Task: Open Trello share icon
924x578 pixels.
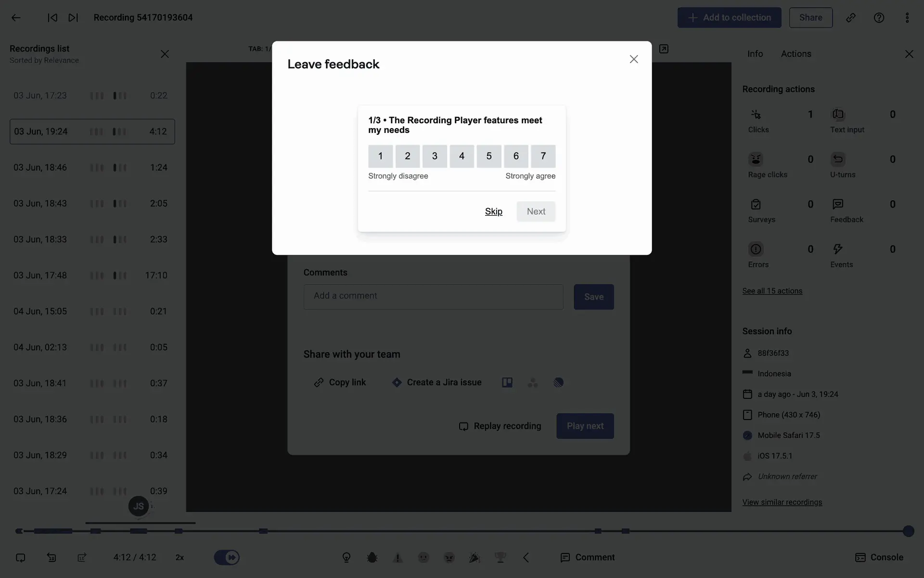Action: pos(507,382)
